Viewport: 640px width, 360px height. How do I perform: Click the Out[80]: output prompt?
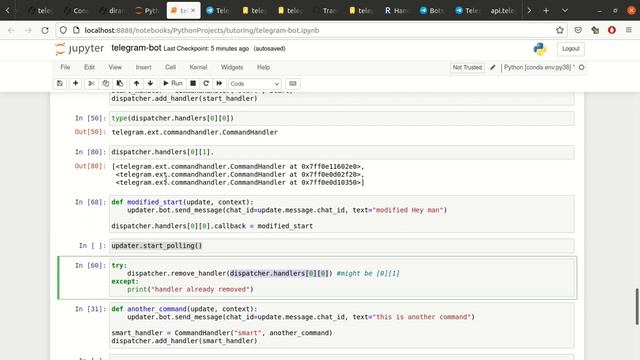coord(90,166)
